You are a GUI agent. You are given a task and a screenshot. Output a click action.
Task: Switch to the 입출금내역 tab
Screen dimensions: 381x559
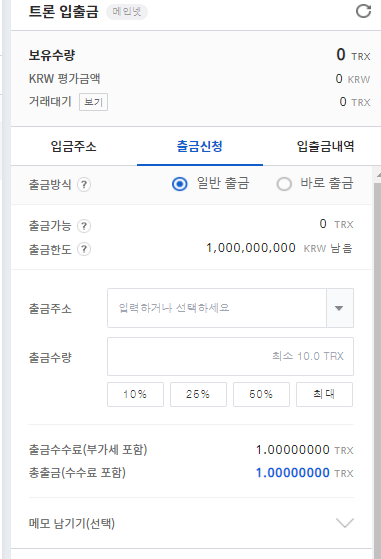coord(325,146)
